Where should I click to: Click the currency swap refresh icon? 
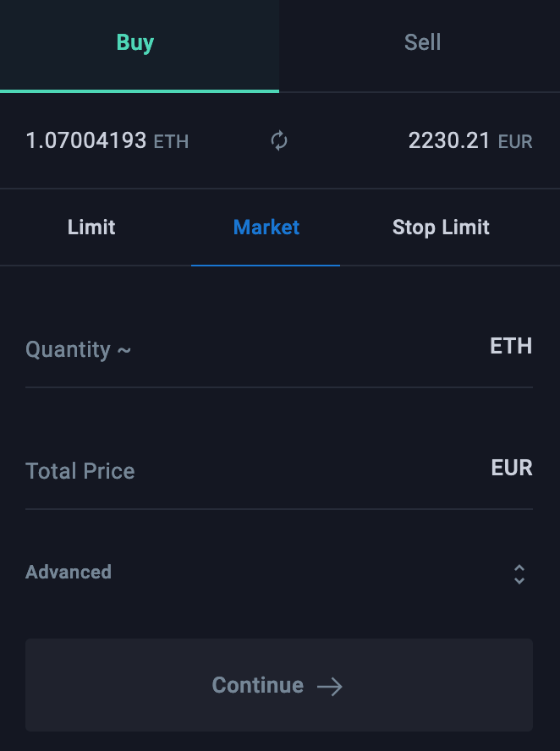click(278, 140)
